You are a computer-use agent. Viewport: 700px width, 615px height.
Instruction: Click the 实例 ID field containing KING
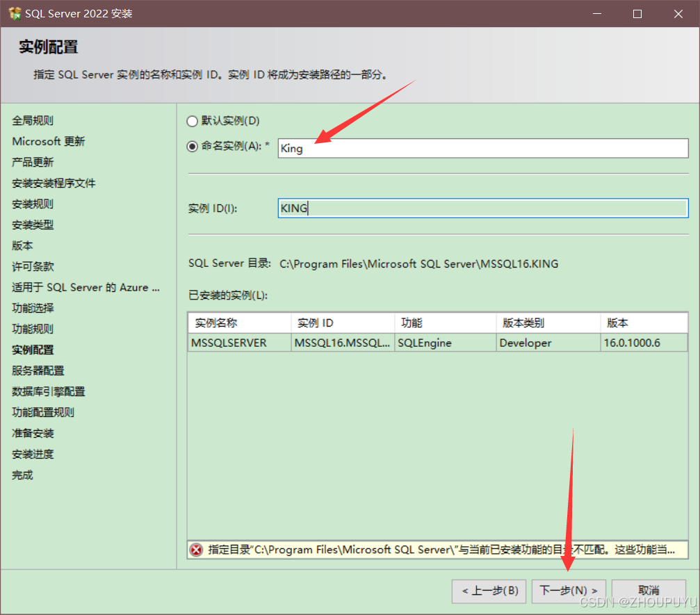pyautogui.click(x=483, y=208)
